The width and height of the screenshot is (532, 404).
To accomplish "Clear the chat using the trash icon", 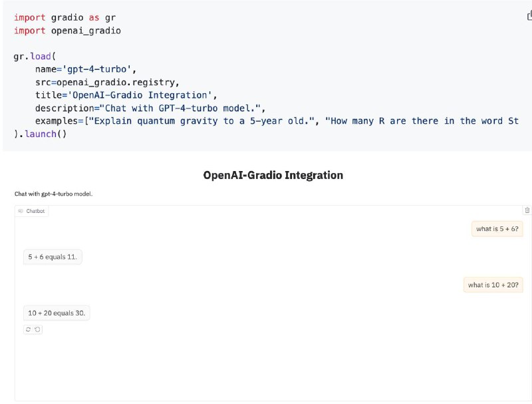I will 527,210.
